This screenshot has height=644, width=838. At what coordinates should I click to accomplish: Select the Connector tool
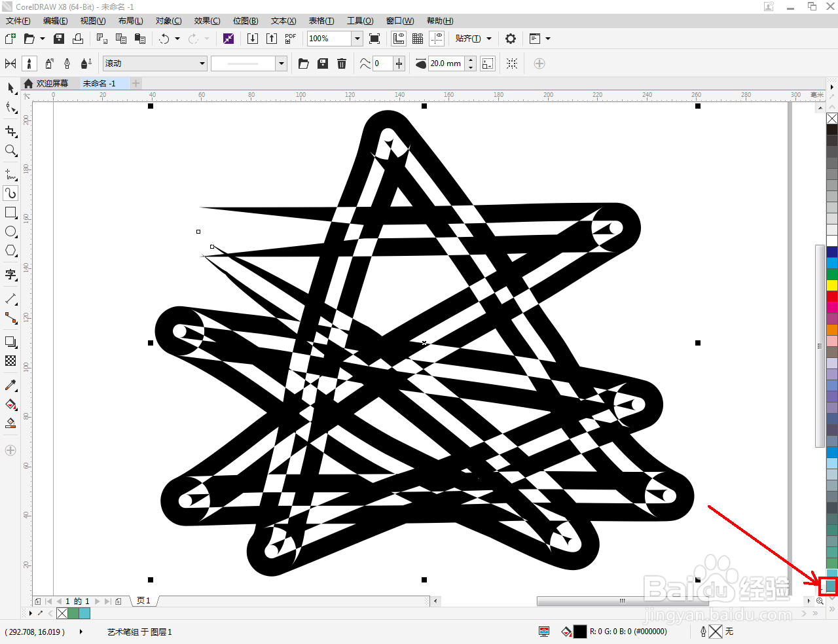(x=10, y=318)
